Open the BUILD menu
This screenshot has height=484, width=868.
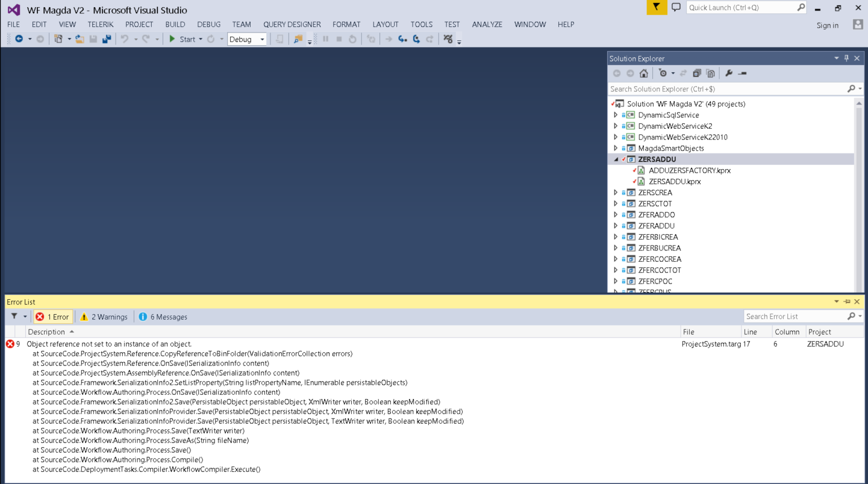[175, 25]
